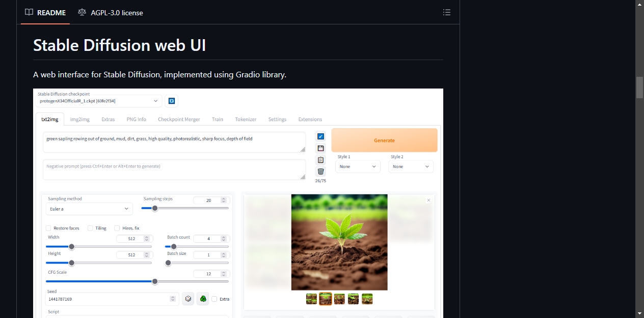The width and height of the screenshot is (644, 318).
Task: Click the dice random seed icon
Action: (x=188, y=299)
